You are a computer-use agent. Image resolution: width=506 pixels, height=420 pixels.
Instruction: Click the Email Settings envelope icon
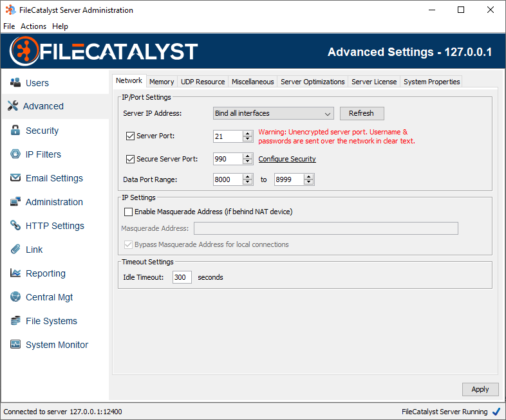coord(15,178)
